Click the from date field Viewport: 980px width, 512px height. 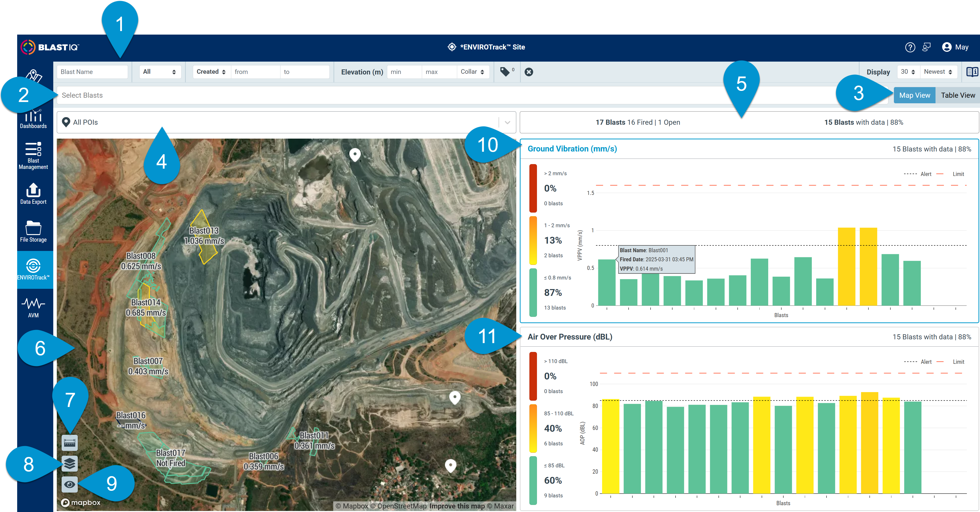coord(255,71)
